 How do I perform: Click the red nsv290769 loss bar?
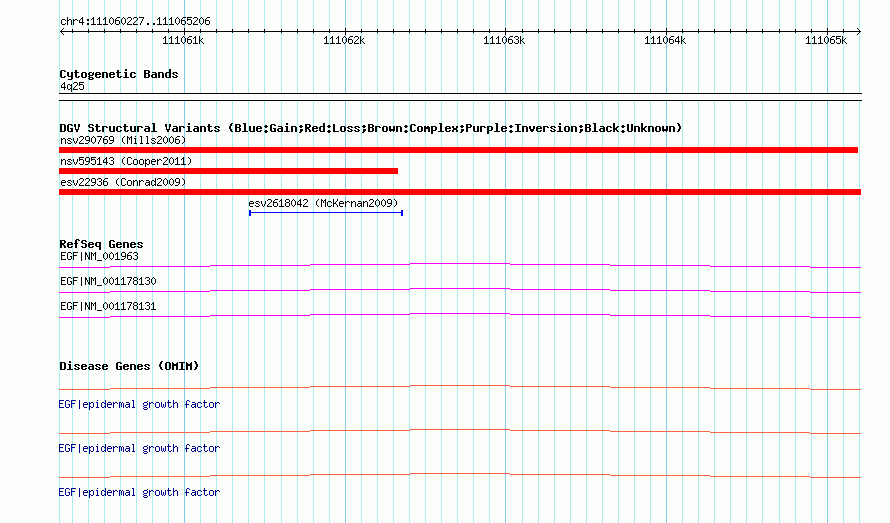[x=459, y=150]
